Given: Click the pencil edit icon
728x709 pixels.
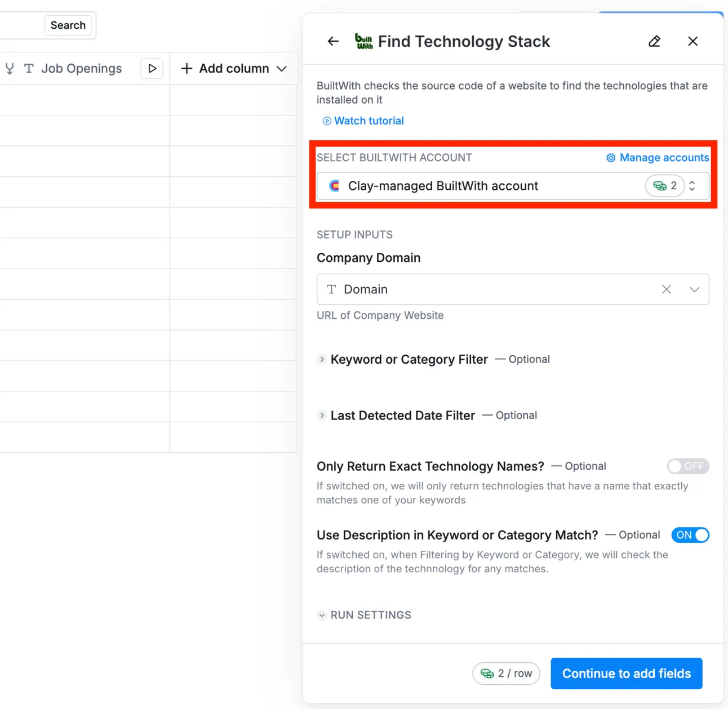Looking at the screenshot, I should 654,41.
